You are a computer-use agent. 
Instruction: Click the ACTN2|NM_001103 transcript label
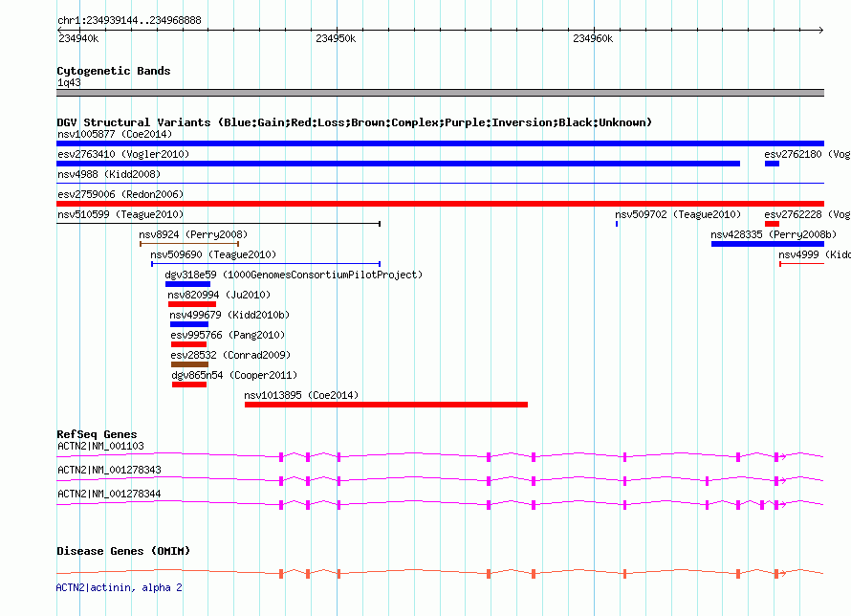pyautogui.click(x=101, y=446)
